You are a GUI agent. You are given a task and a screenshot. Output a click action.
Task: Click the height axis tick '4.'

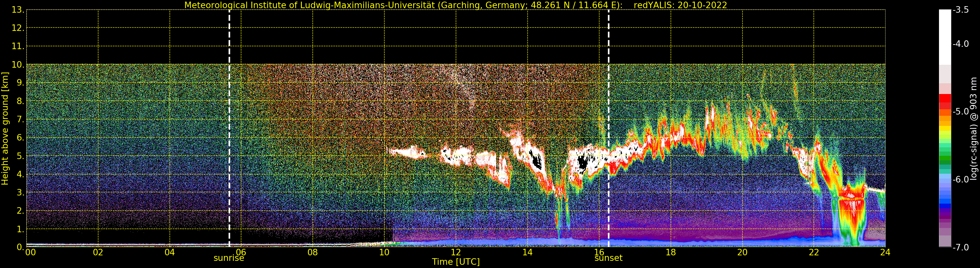[20, 174]
